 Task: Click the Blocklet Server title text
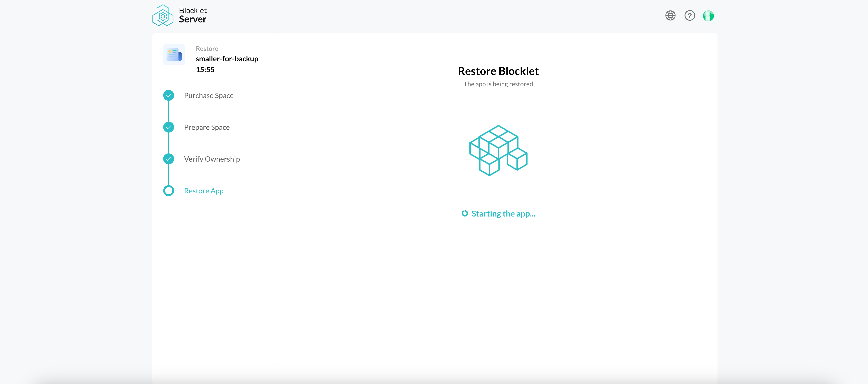click(193, 15)
